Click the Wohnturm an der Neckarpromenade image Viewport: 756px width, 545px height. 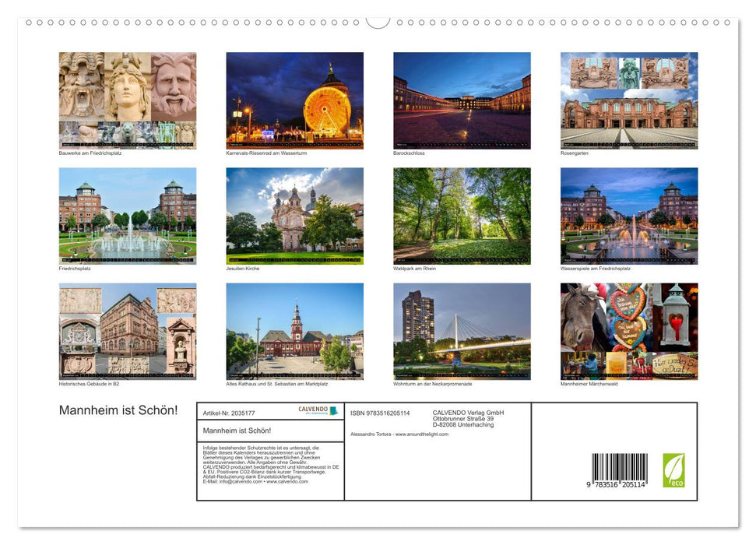click(462, 331)
